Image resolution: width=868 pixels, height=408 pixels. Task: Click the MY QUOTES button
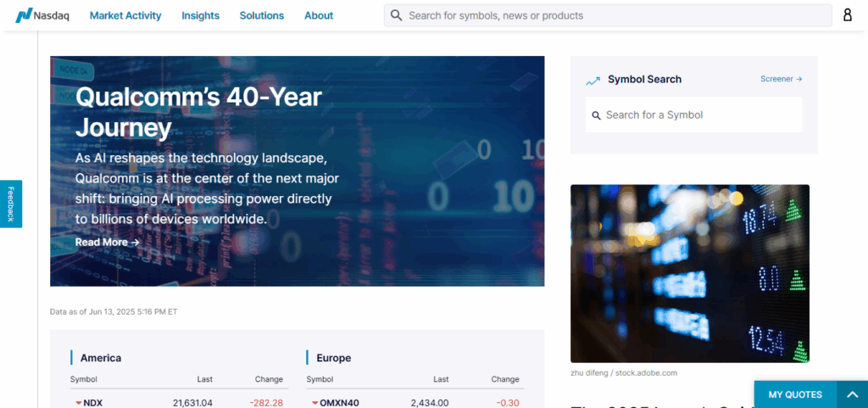(x=795, y=394)
